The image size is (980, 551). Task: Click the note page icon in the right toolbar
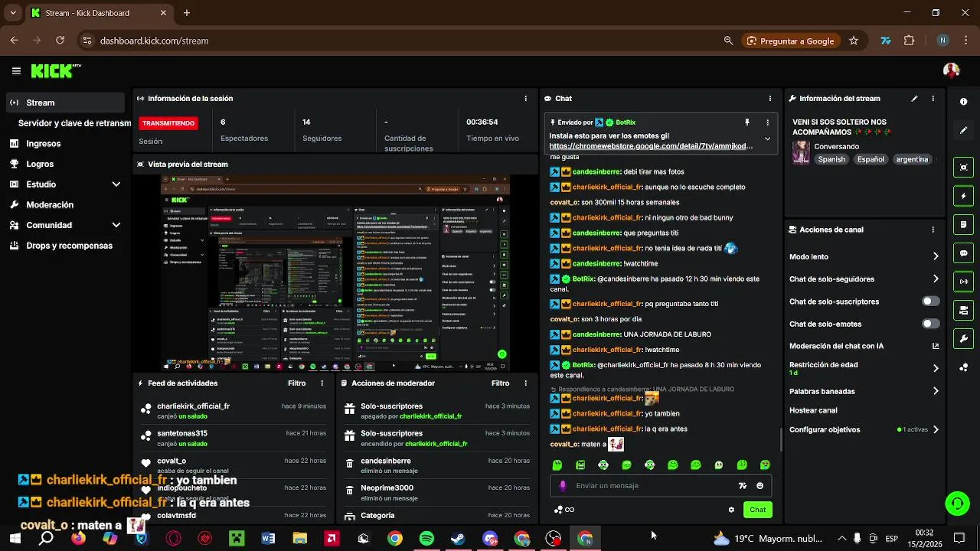pyautogui.click(x=963, y=224)
